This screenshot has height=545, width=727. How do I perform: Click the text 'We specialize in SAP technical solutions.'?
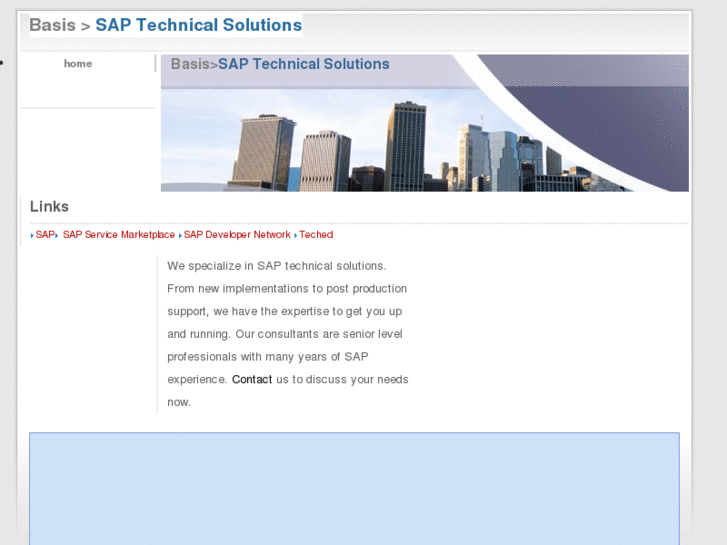tap(277, 266)
